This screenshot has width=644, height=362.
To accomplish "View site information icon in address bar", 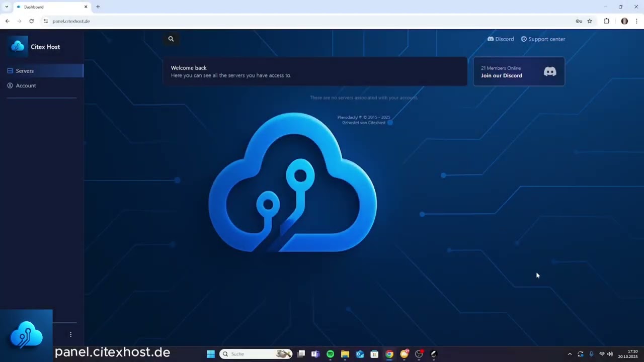I will [46, 21].
